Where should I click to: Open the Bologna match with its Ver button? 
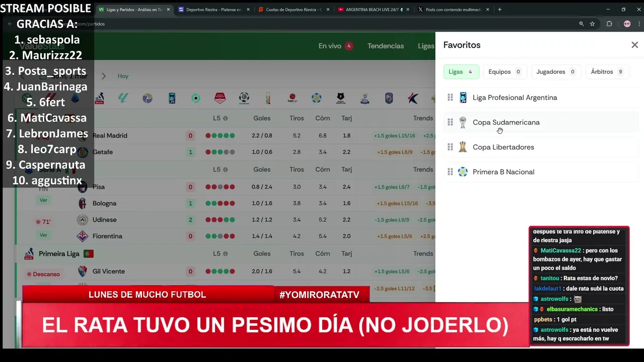pos(43,200)
